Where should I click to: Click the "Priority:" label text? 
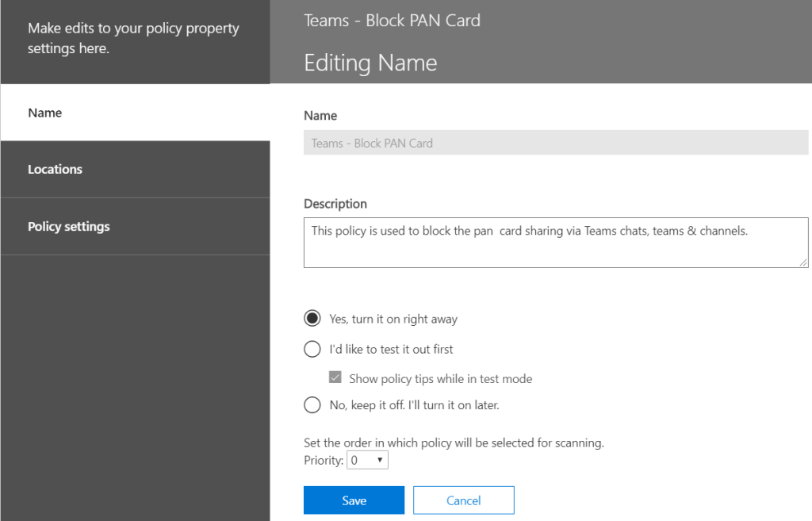(x=324, y=460)
